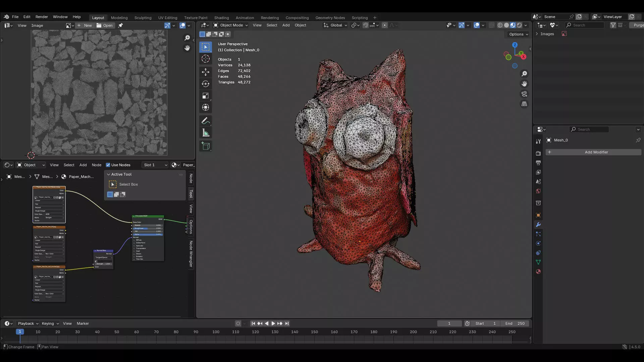The width and height of the screenshot is (644, 362).
Task: Switch to the Shading workspace tab
Action: pyautogui.click(x=221, y=18)
